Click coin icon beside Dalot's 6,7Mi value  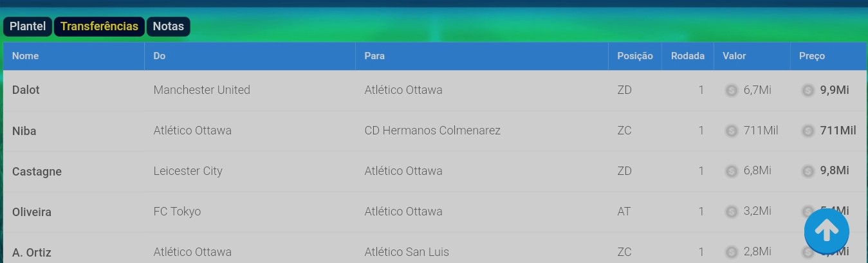pyautogui.click(x=732, y=91)
